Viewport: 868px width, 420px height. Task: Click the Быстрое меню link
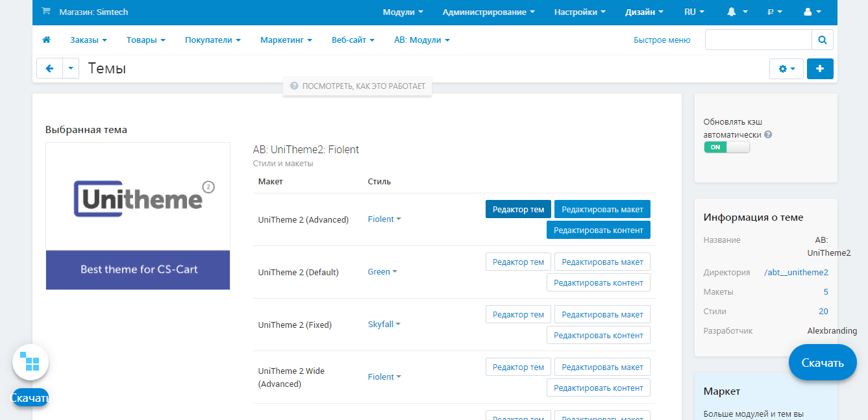(662, 40)
